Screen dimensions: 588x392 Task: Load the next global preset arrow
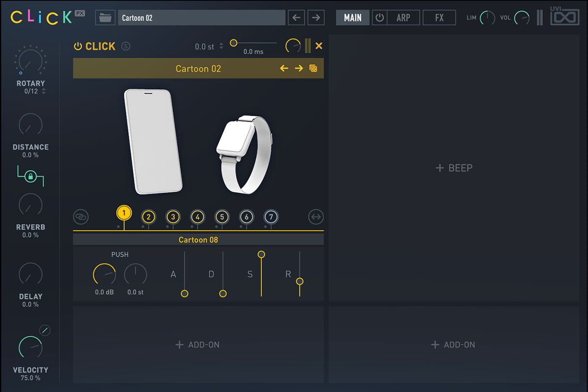(x=316, y=18)
